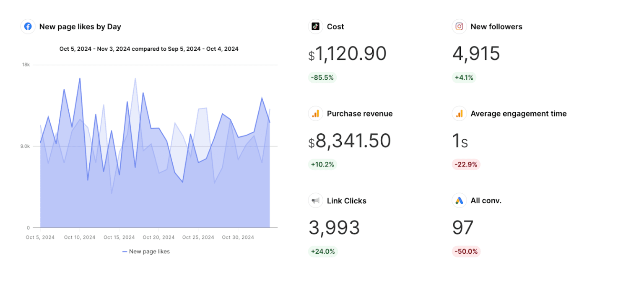Click the -85.5% badge under Cost
Viewport: 644px width, 284px height.
(x=322, y=77)
